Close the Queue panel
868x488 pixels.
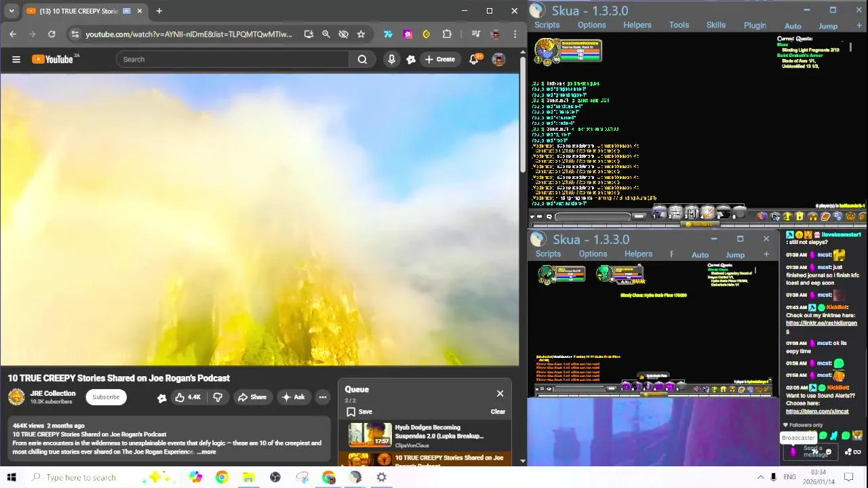500,393
